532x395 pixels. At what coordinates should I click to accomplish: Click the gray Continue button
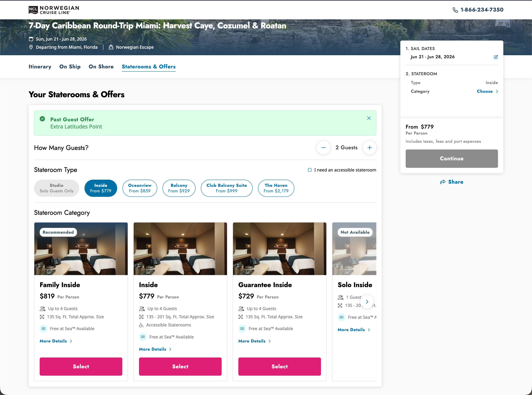point(452,158)
